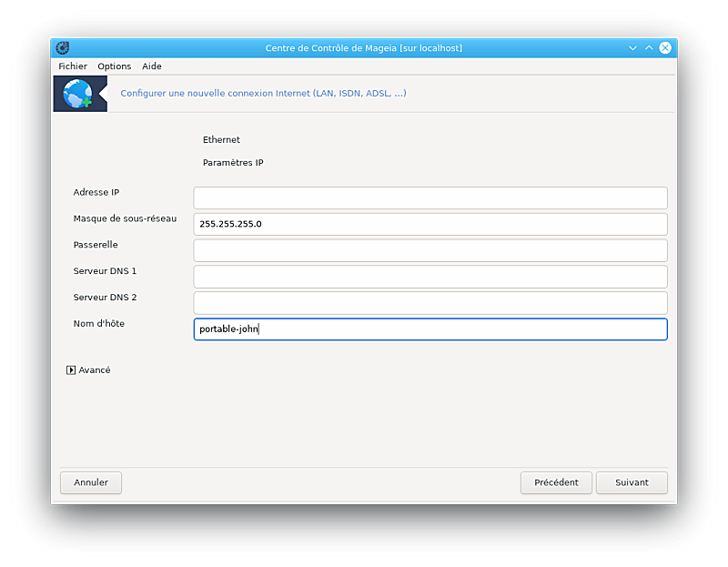
Task: Click the Nom d'hôte field with portable-john
Action: point(430,329)
